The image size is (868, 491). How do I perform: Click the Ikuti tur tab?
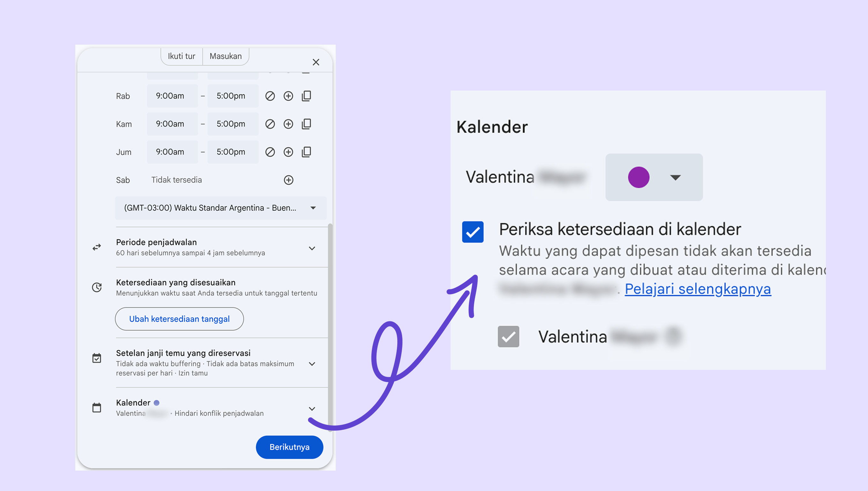(x=182, y=56)
